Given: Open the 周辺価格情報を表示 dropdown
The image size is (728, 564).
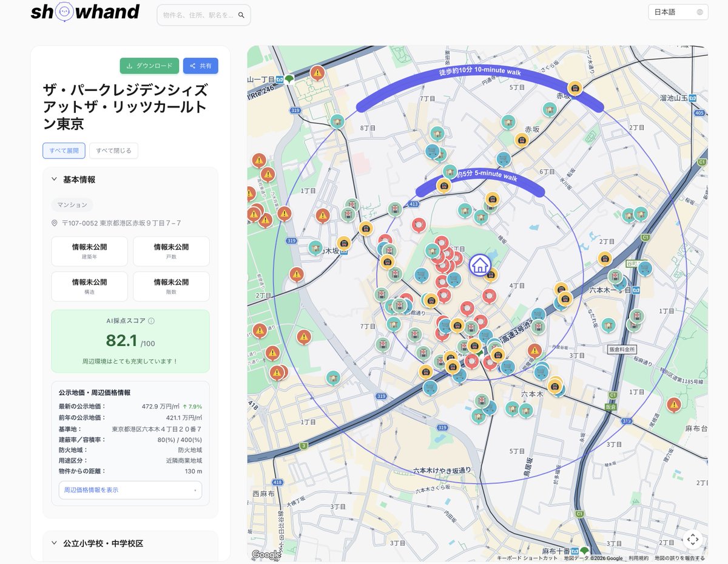Looking at the screenshot, I should pyautogui.click(x=130, y=490).
